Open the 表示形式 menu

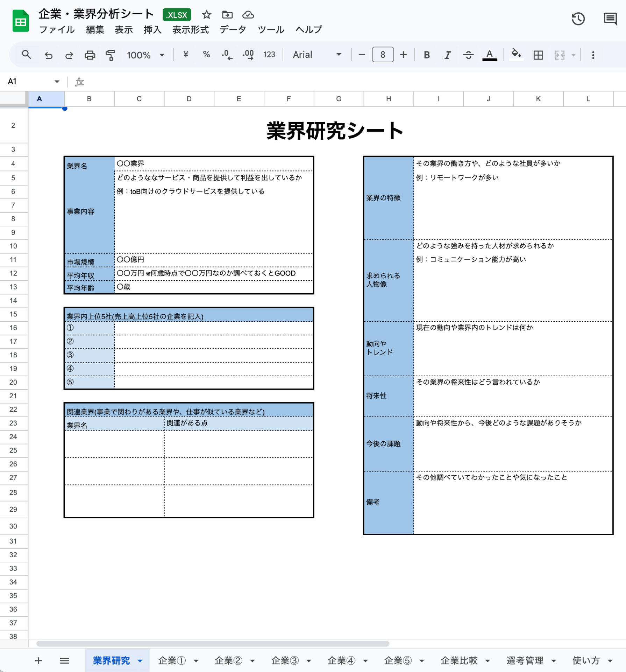(x=190, y=30)
